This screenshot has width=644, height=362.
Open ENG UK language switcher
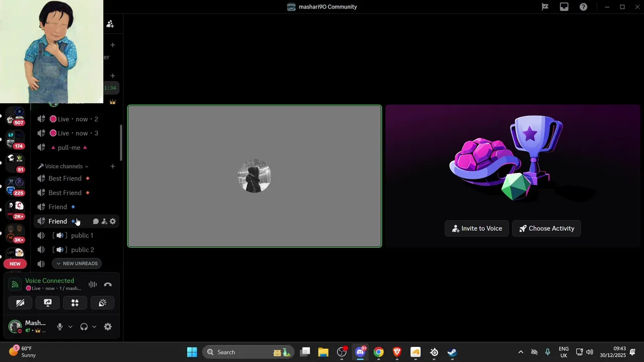(564, 352)
